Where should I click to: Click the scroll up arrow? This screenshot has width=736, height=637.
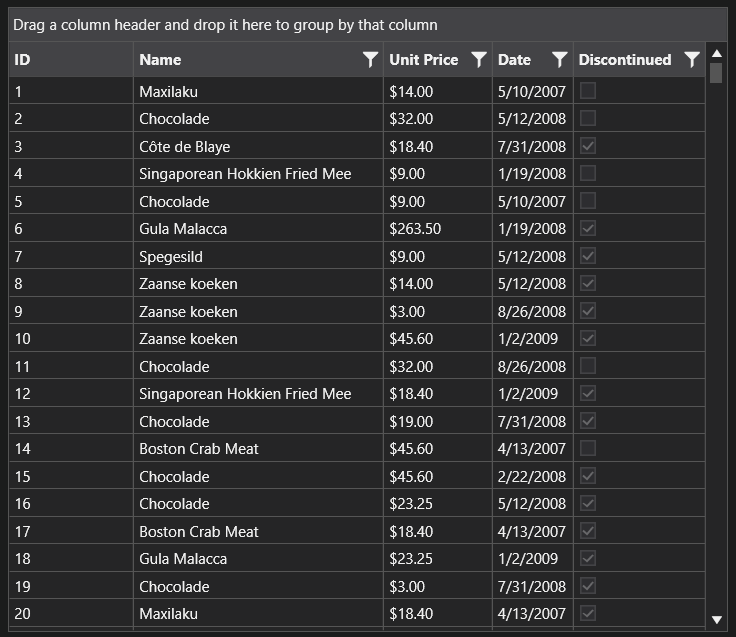pos(716,54)
